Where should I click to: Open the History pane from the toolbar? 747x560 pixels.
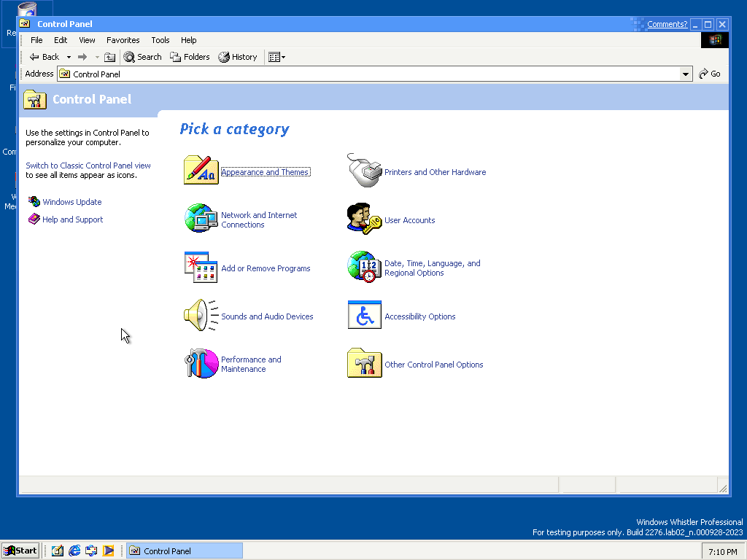point(238,57)
